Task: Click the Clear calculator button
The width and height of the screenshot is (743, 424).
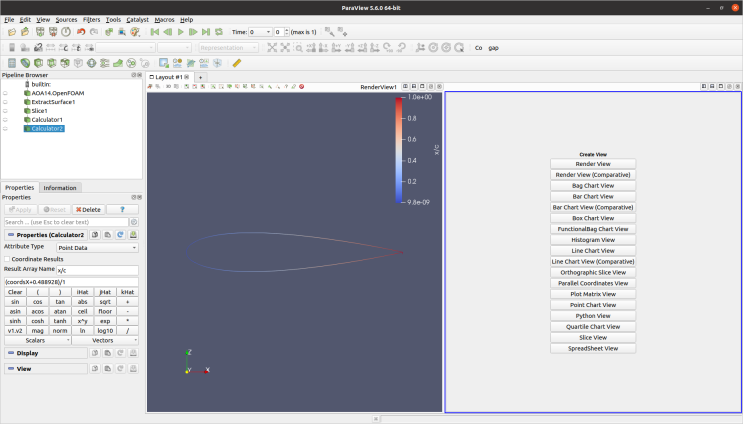Action: click(x=15, y=292)
